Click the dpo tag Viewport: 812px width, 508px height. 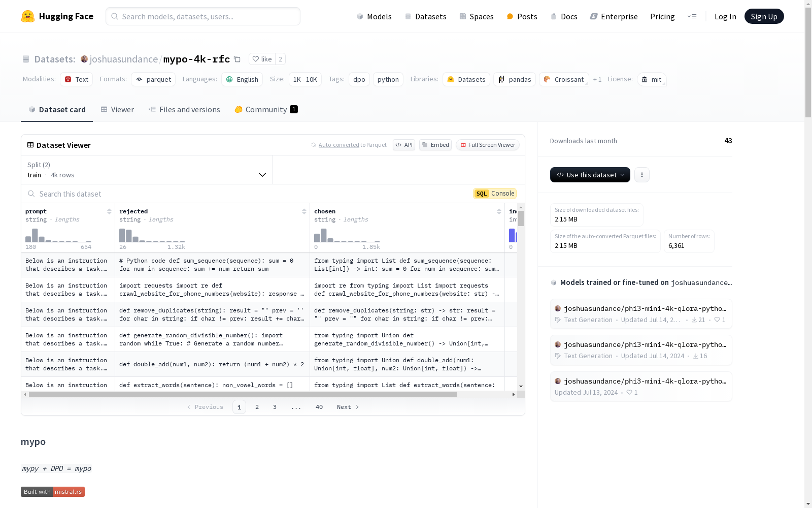point(359,79)
